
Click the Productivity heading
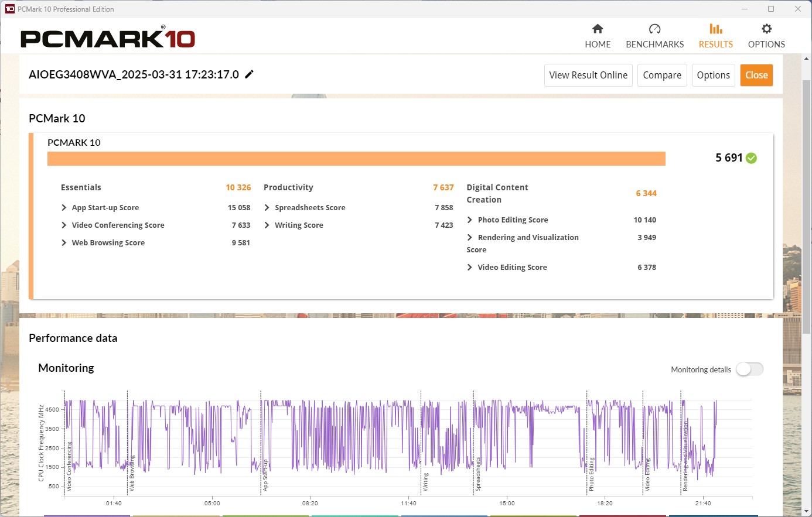[x=288, y=187]
